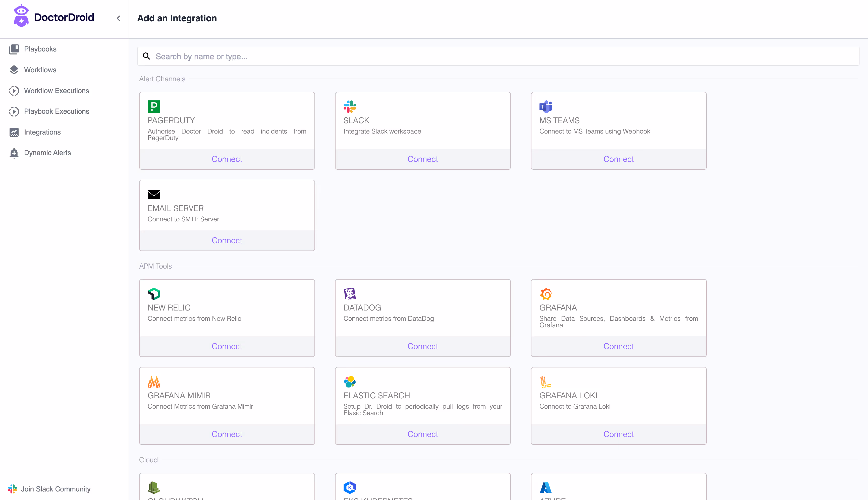Click the Email Server envelope icon
The image size is (868, 500).
[154, 194]
